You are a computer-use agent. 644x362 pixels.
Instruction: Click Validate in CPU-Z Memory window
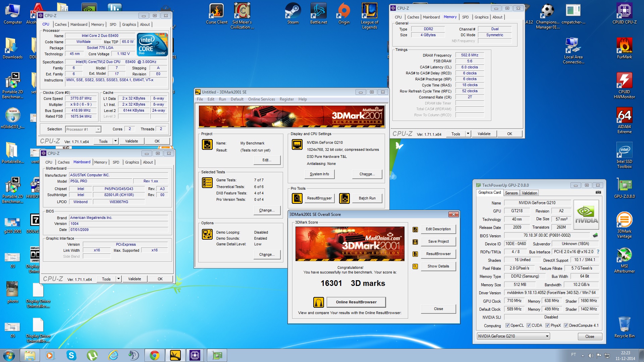484,134
